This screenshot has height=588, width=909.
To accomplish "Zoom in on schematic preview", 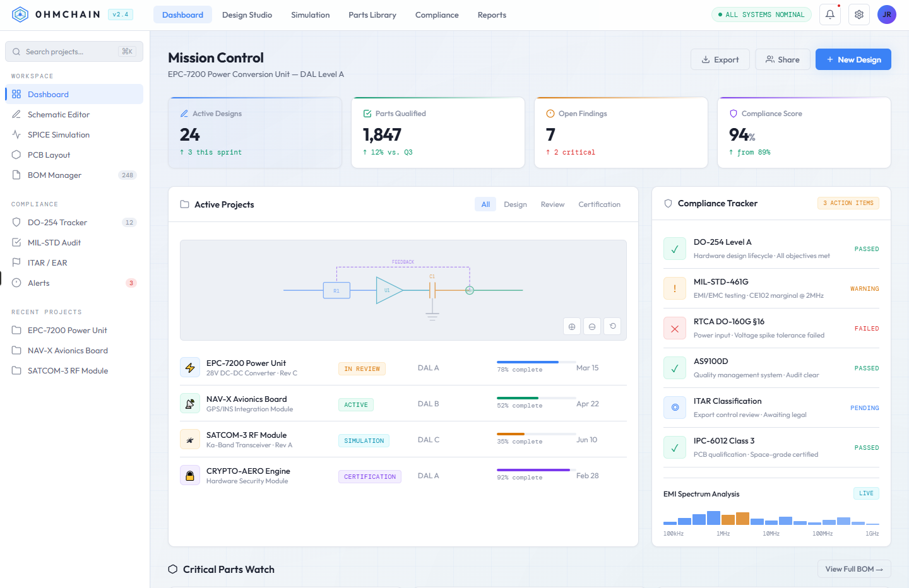I will [572, 326].
